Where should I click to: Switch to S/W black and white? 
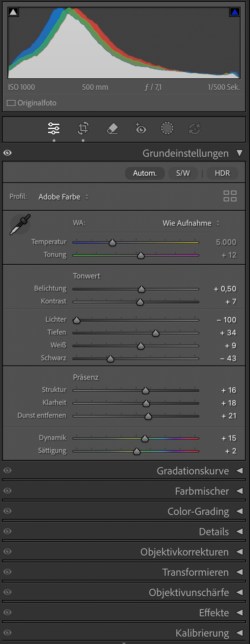pos(183,173)
